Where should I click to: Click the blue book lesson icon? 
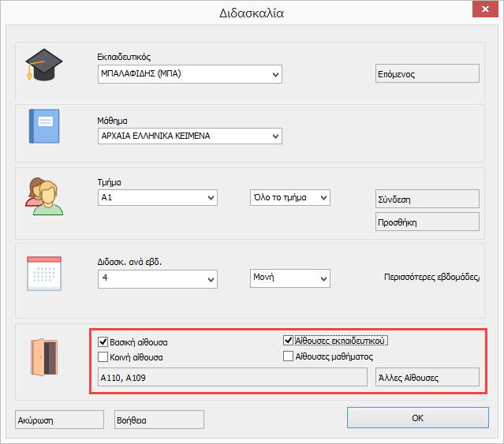coord(44,125)
